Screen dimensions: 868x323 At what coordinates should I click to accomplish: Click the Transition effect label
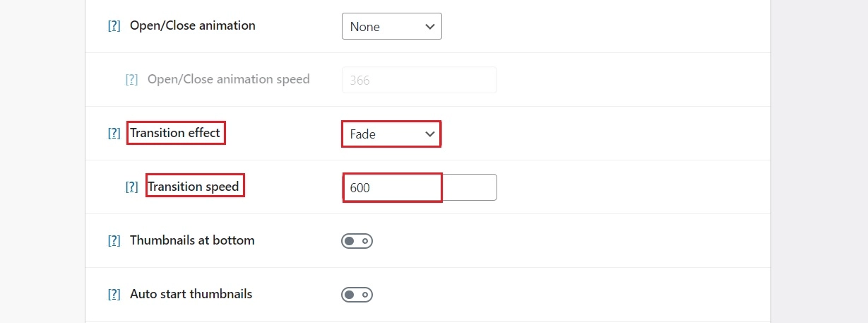tap(175, 133)
